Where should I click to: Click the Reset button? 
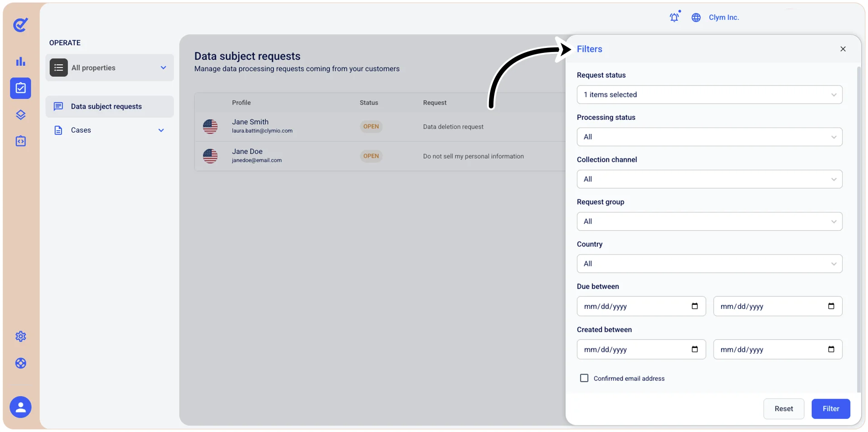[783, 409]
